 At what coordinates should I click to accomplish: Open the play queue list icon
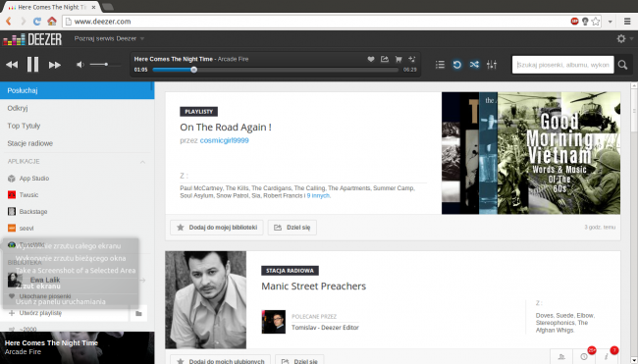pyautogui.click(x=440, y=64)
